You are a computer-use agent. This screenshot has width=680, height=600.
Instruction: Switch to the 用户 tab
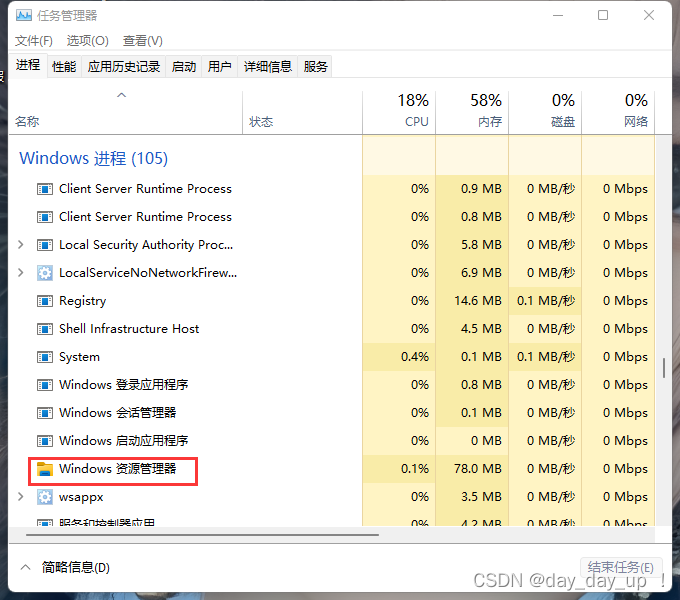(219, 67)
